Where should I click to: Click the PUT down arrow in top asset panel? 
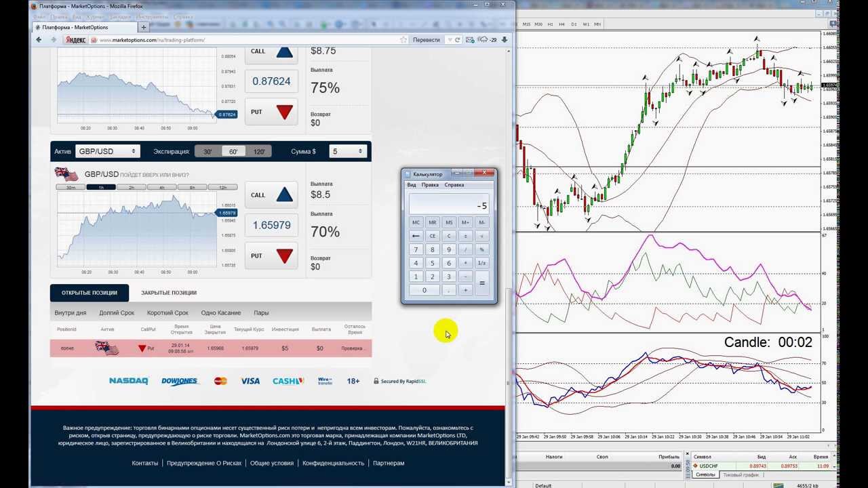point(284,113)
